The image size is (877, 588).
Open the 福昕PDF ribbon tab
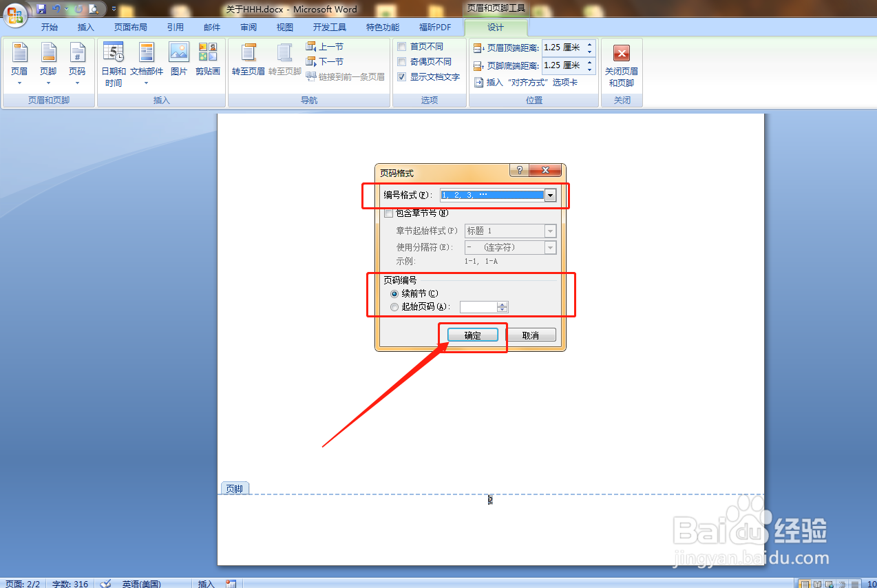435,28
